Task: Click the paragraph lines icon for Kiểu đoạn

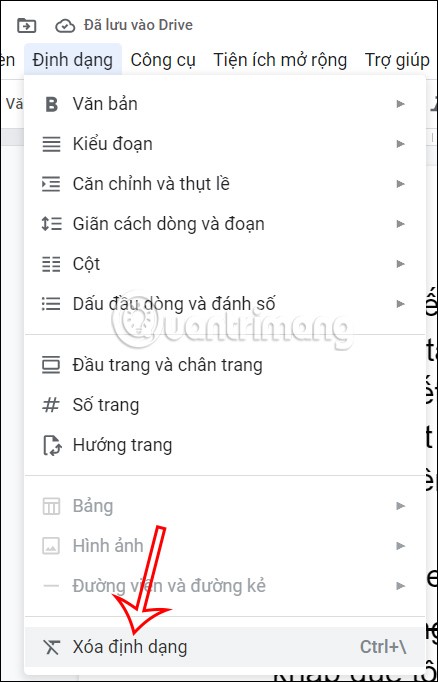Action: tap(51, 144)
